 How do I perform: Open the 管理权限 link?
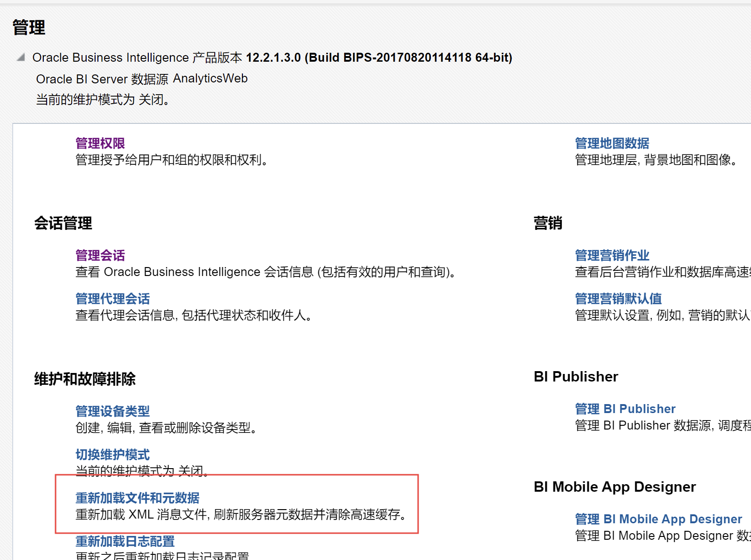(x=100, y=143)
